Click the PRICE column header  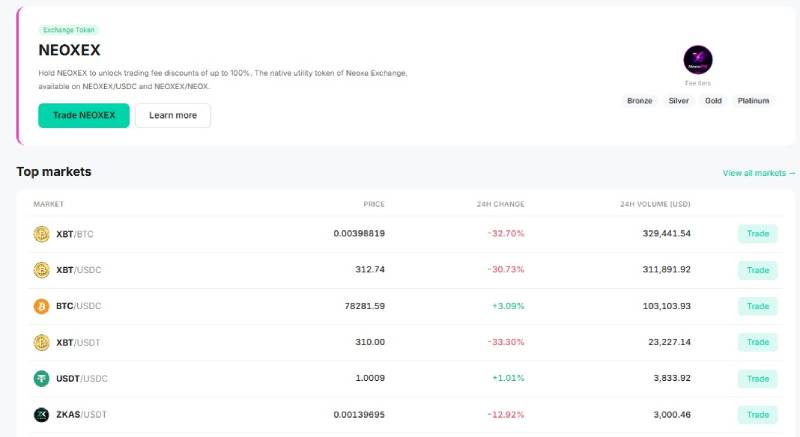click(x=374, y=204)
